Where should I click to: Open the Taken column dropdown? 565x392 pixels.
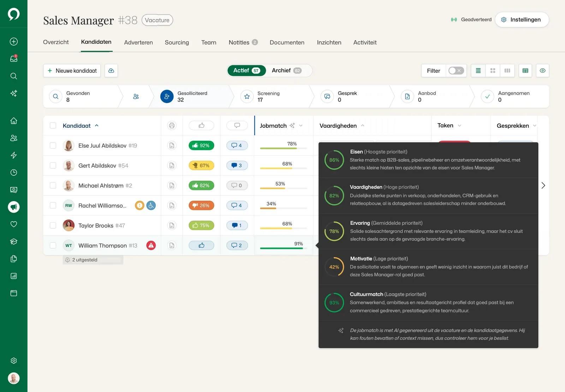point(459,126)
